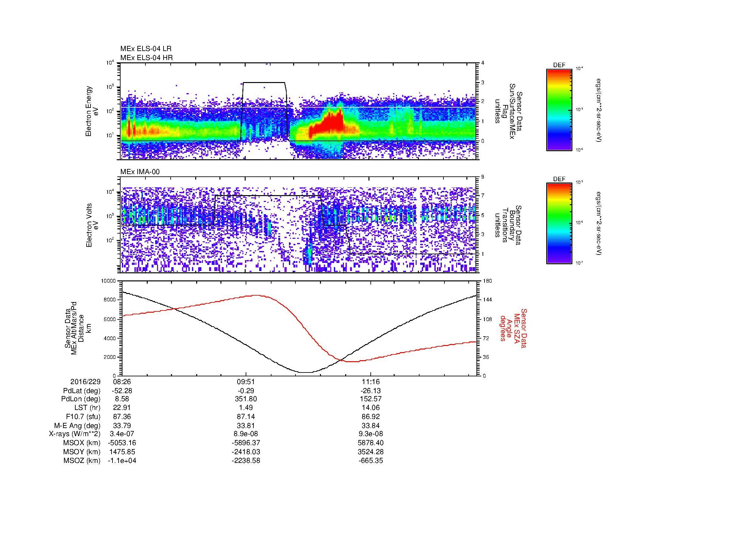Click the time tick label '09:51'
756x534 pixels.
[246, 382]
